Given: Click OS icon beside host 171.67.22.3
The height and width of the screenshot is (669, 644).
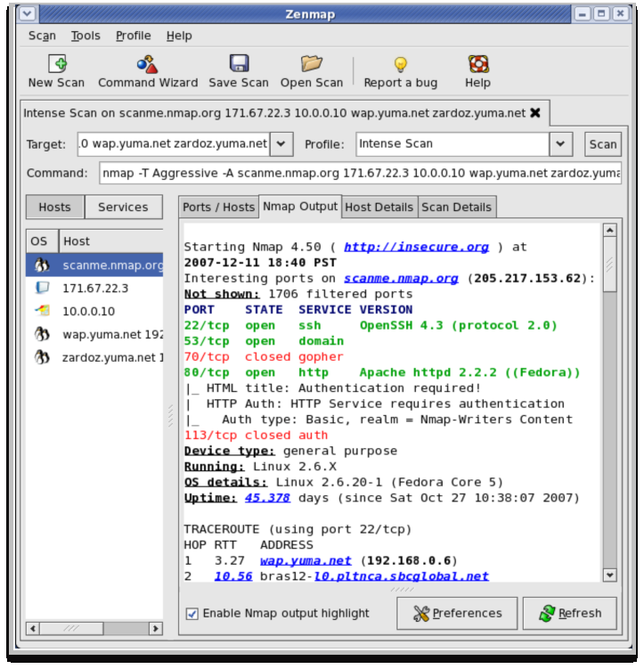Looking at the screenshot, I should (x=42, y=288).
